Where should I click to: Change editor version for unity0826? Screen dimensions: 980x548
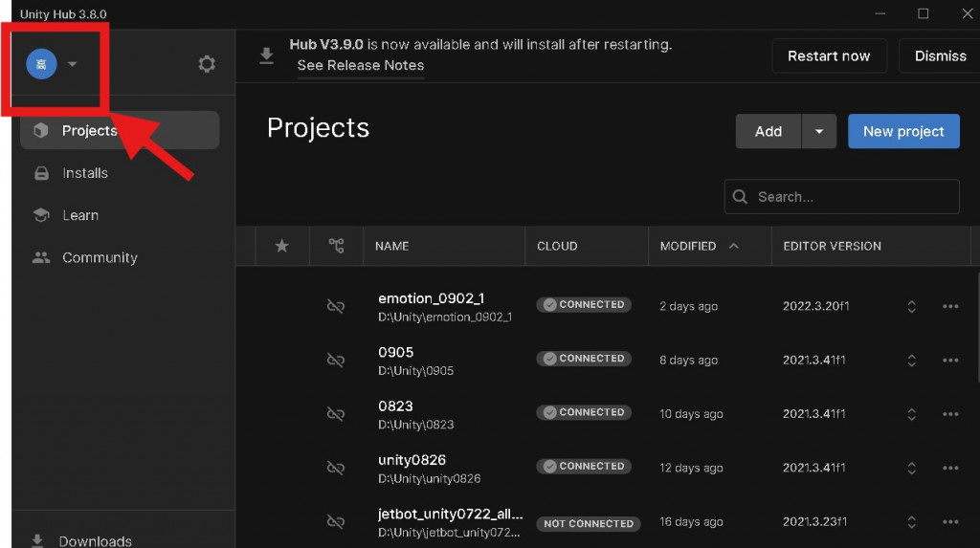tap(912, 468)
